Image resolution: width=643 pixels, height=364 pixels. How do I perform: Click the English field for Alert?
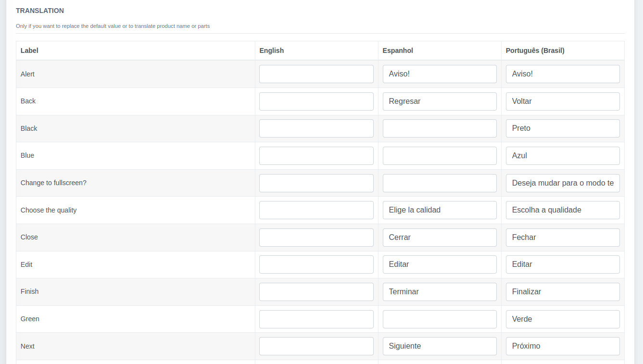coord(316,74)
